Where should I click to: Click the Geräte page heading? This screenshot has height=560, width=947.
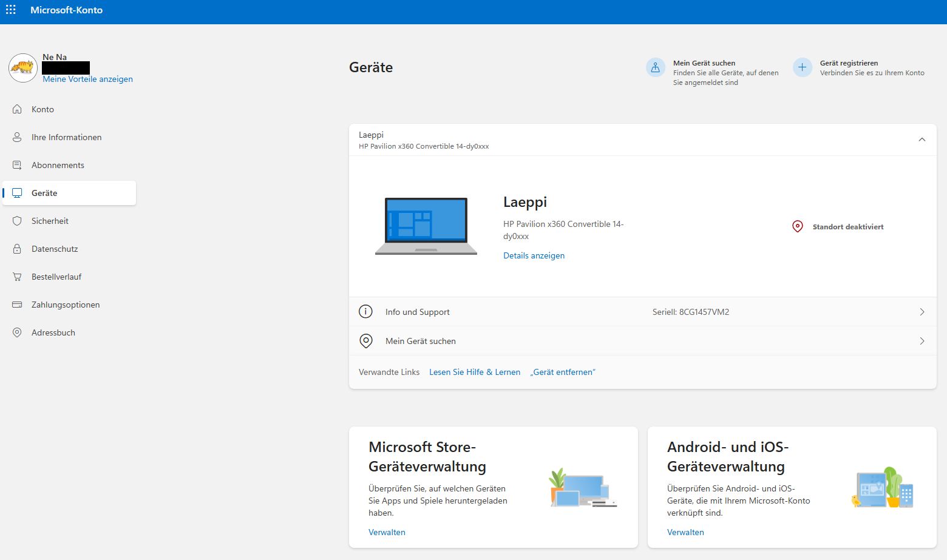tap(371, 67)
